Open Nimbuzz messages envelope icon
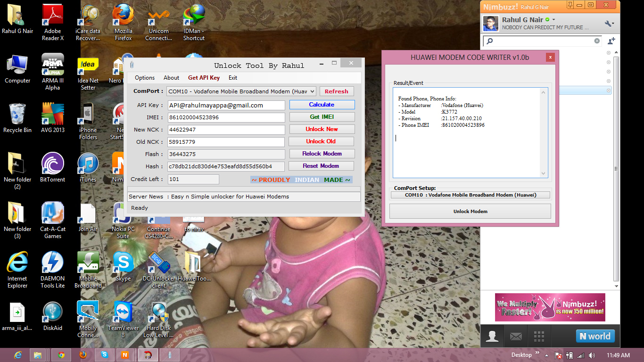This screenshot has height=362, width=644. (x=516, y=336)
